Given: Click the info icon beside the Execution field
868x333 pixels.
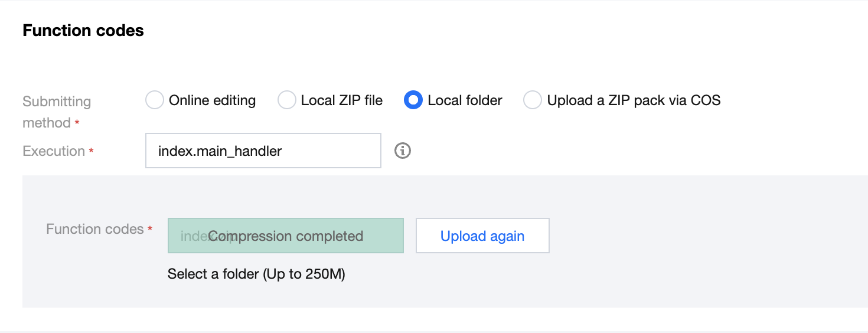Looking at the screenshot, I should coord(402,151).
